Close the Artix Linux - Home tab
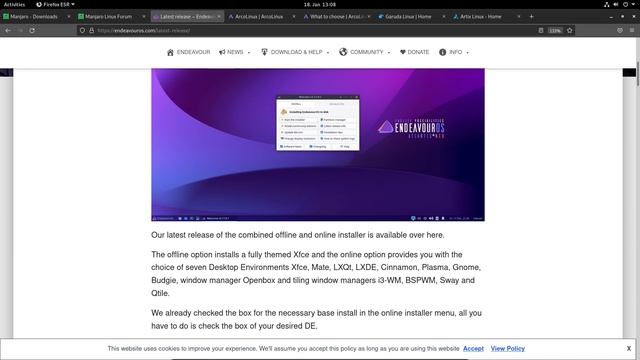 point(519,17)
